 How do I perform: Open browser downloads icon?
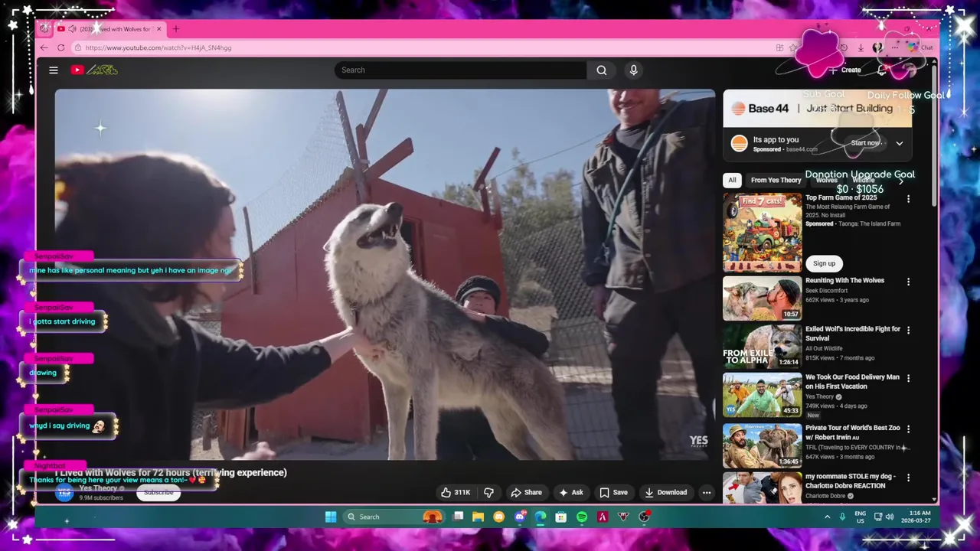point(861,47)
